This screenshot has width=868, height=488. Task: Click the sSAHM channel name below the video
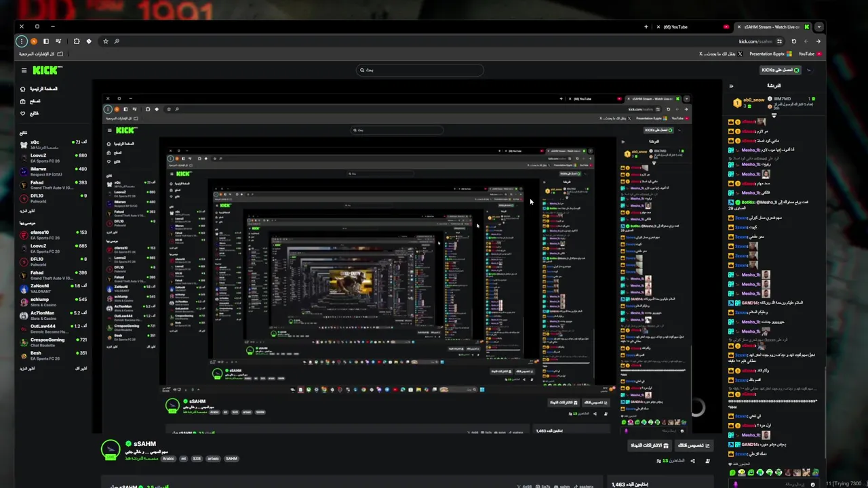(145, 444)
